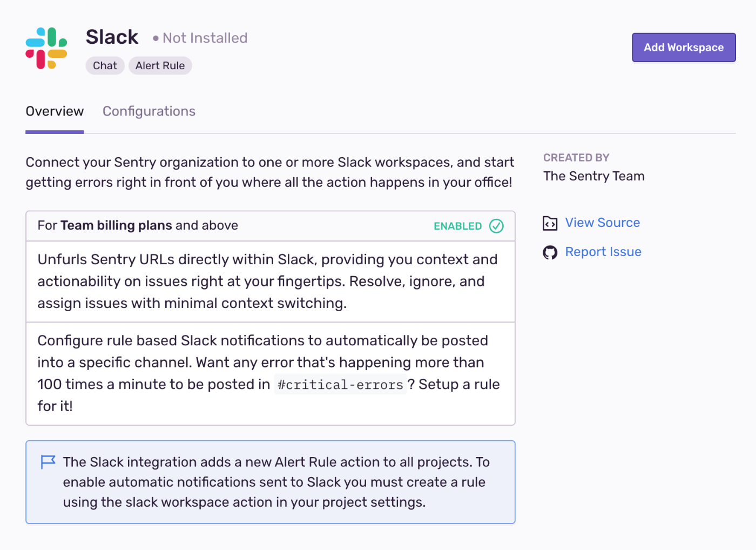Click the Alert Rule category tag
The width and height of the screenshot is (756, 550).
(x=160, y=65)
